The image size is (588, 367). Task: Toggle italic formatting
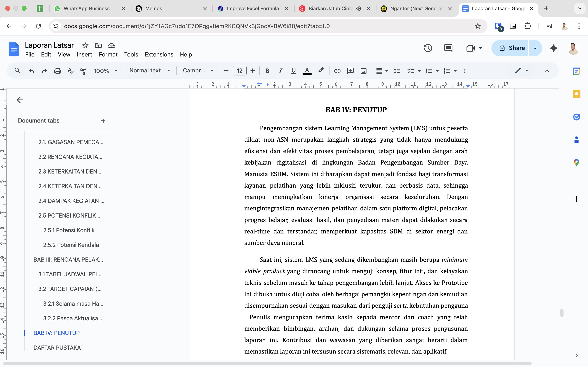pyautogui.click(x=280, y=71)
